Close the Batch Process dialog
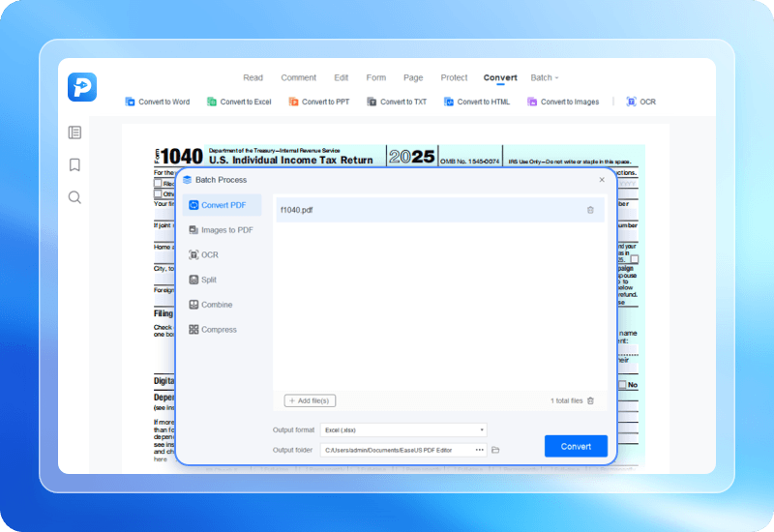Screen dimensions: 774x532 [x=602, y=180]
